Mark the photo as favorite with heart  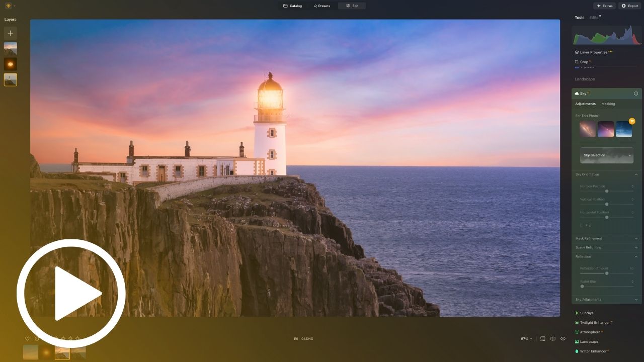27,339
